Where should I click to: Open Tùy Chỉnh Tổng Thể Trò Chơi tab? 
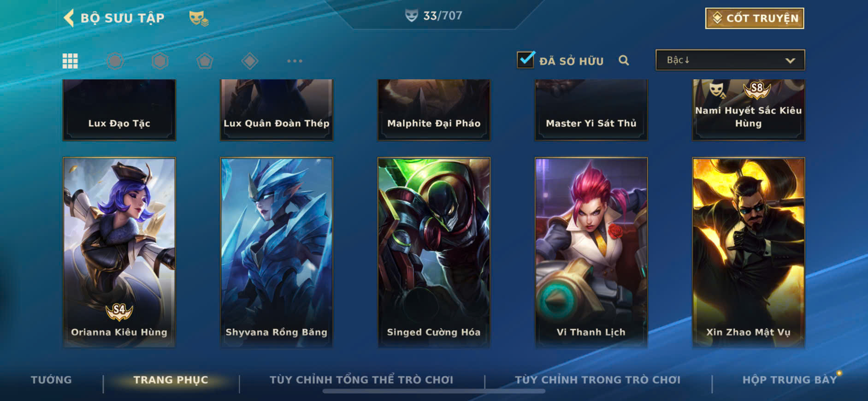pyautogui.click(x=361, y=380)
